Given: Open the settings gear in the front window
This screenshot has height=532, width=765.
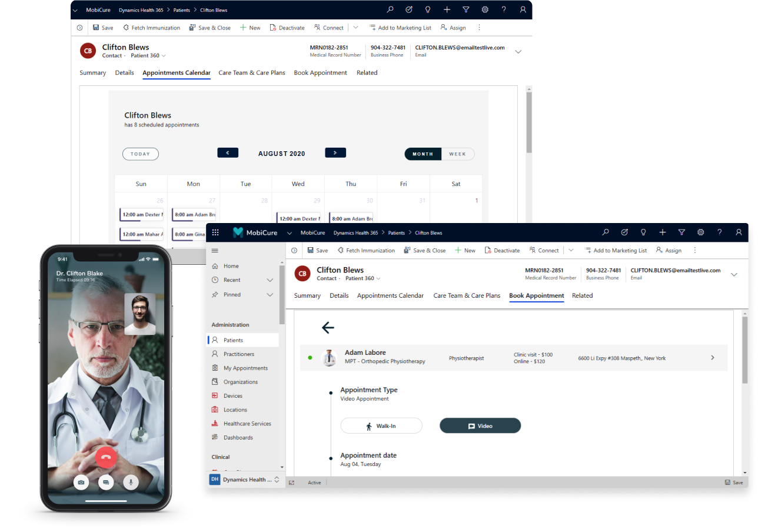Looking at the screenshot, I should (700, 232).
